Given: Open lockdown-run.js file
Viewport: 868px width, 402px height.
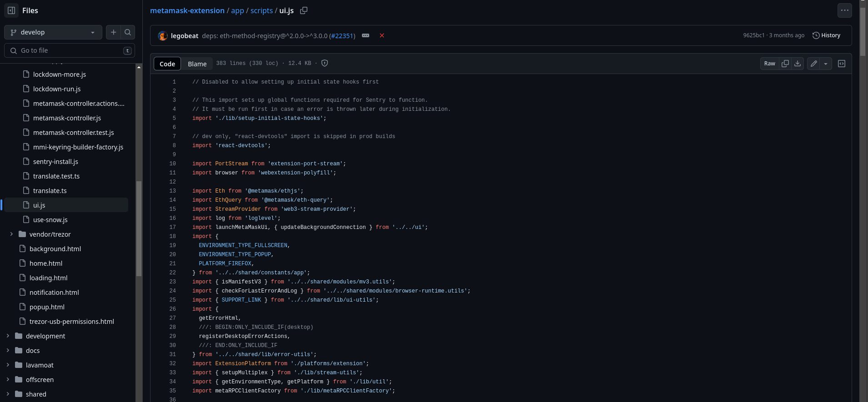Looking at the screenshot, I should 57,89.
